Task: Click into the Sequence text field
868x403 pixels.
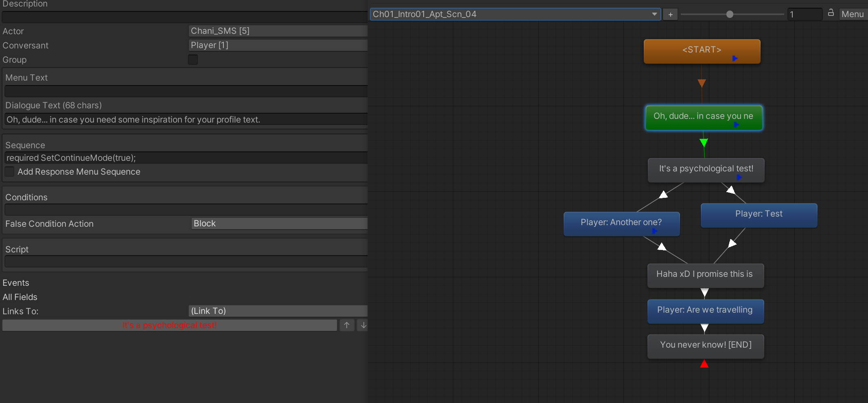Action: (186, 158)
